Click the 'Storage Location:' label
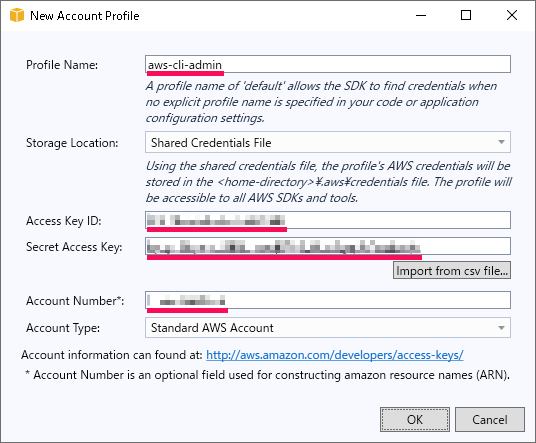The height and width of the screenshot is (443, 536). (72, 143)
